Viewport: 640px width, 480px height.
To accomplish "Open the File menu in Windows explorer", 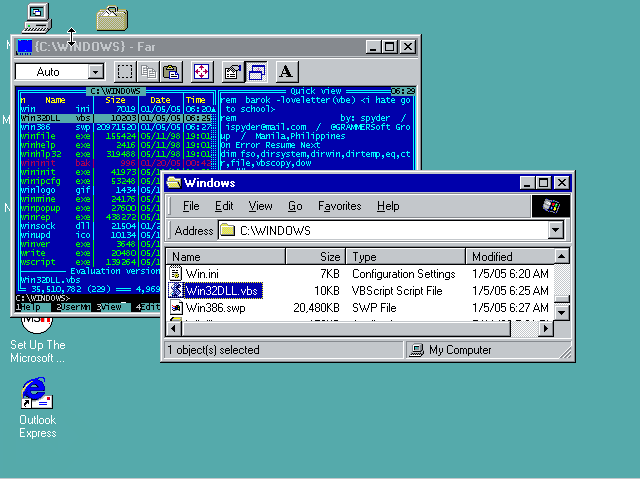I will (x=191, y=206).
